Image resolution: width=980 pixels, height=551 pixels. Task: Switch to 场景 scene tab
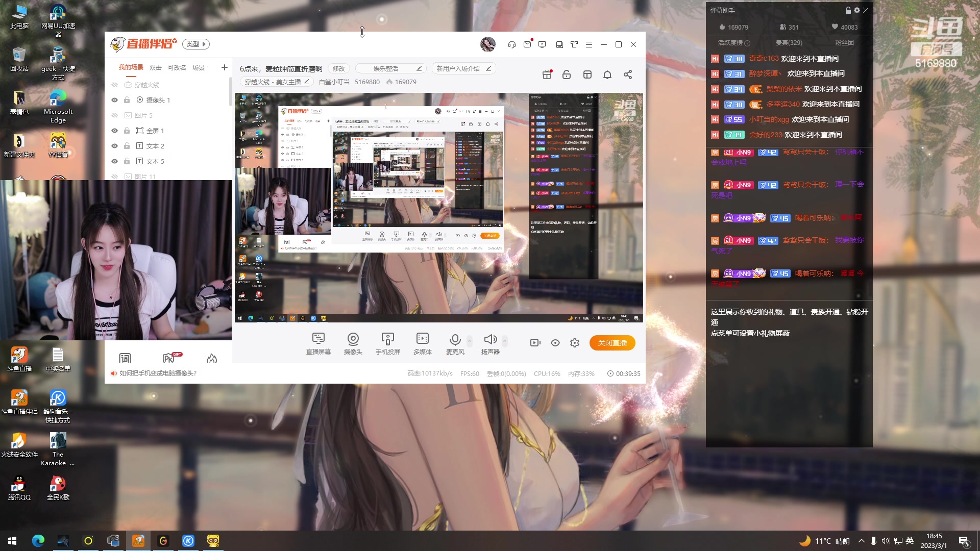click(x=199, y=67)
